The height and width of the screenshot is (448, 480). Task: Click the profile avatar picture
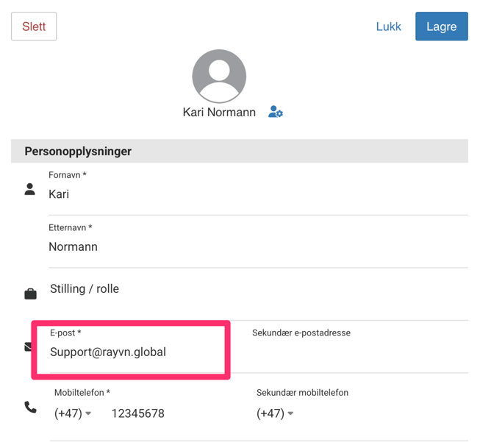(x=218, y=77)
